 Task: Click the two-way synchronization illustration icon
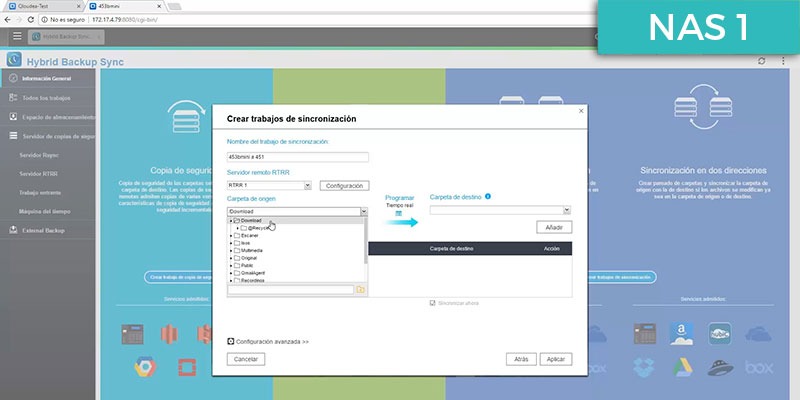tap(703, 107)
